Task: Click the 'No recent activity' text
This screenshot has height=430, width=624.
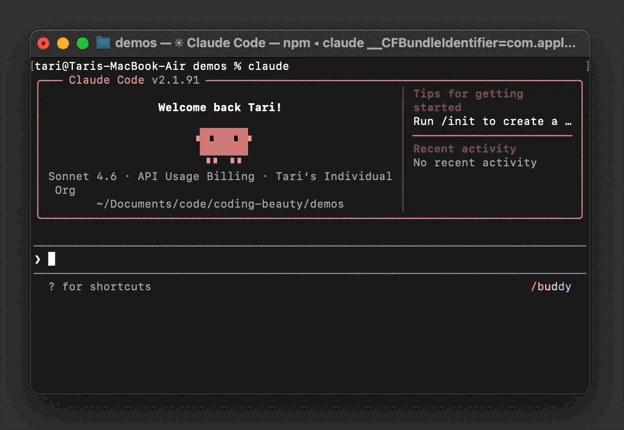Action: coord(475,163)
